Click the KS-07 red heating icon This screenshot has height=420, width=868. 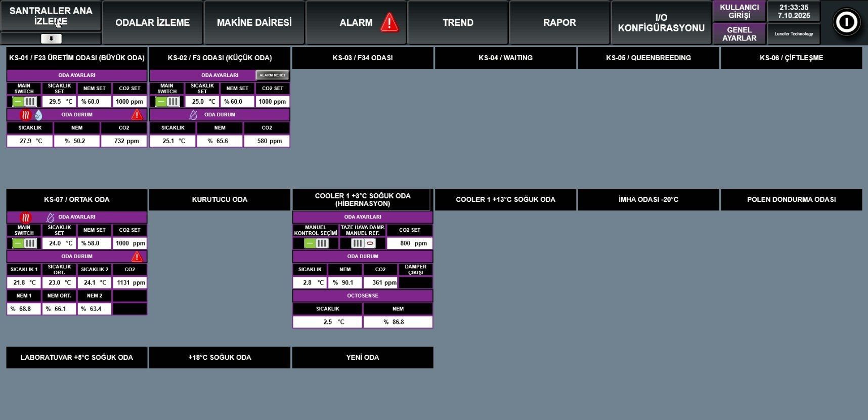tap(26, 217)
